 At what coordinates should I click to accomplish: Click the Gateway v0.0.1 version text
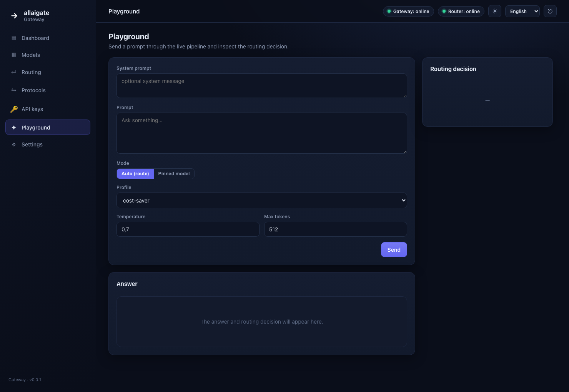coord(25,380)
